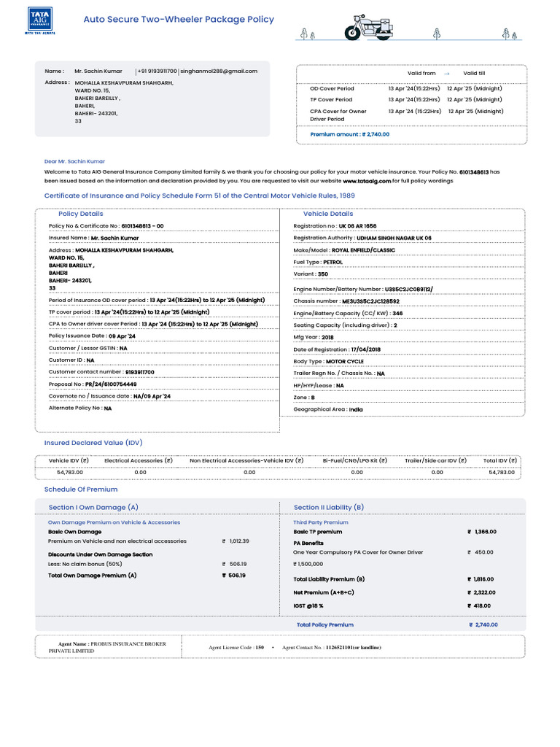
Task: Click the Tata AIG logo
Action: tap(40, 20)
